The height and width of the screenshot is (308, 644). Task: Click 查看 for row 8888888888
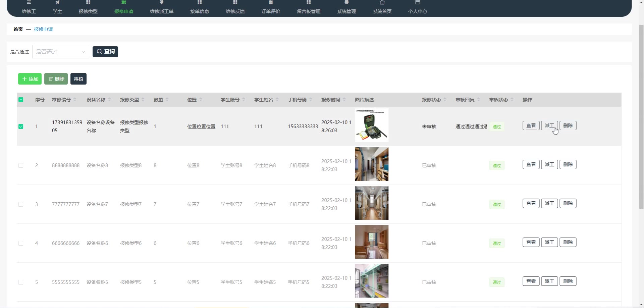click(531, 164)
